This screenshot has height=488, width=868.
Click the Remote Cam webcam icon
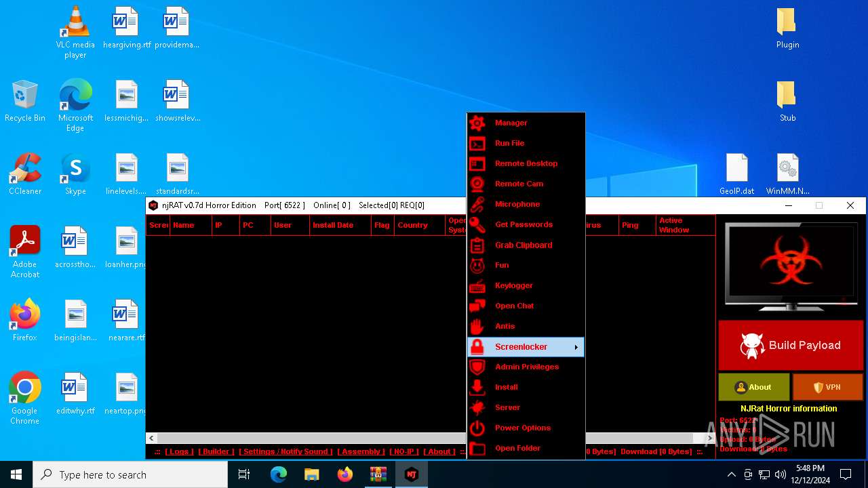(x=477, y=184)
